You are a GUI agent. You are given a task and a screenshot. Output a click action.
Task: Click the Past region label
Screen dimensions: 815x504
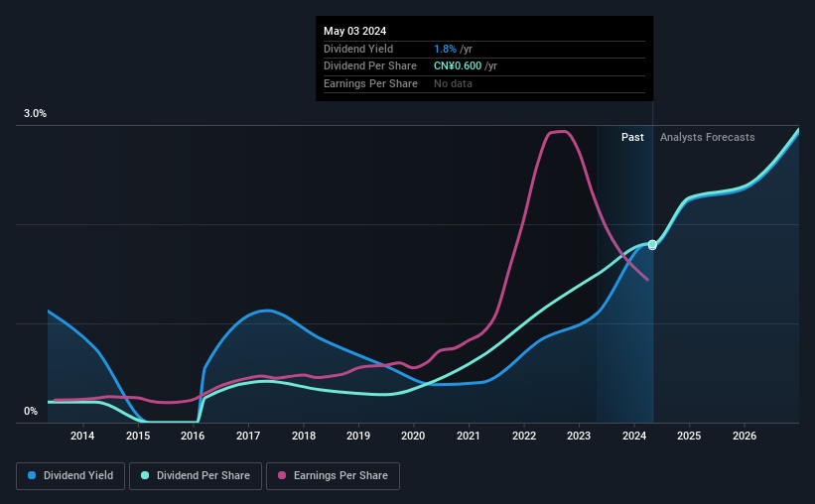pyautogui.click(x=632, y=137)
